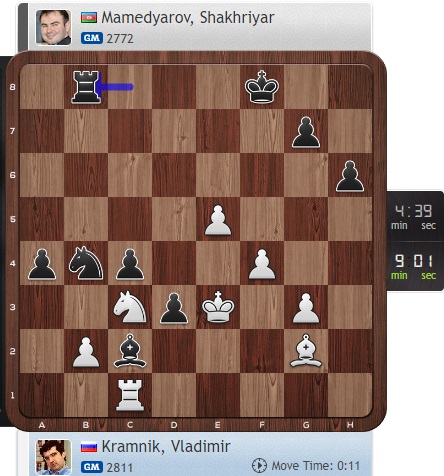The image size is (444, 476).
Task: Select the white bishop on g2
Action: [x=306, y=351]
